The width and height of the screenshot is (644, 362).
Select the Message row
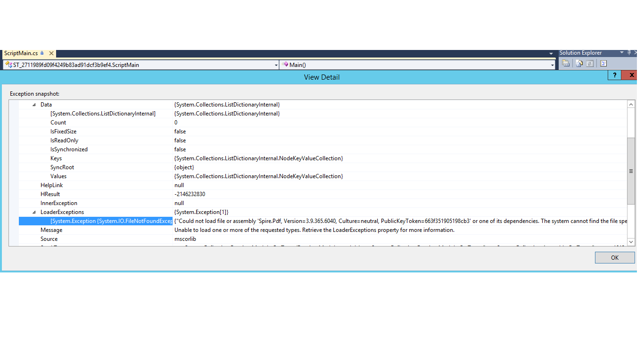(x=323, y=230)
